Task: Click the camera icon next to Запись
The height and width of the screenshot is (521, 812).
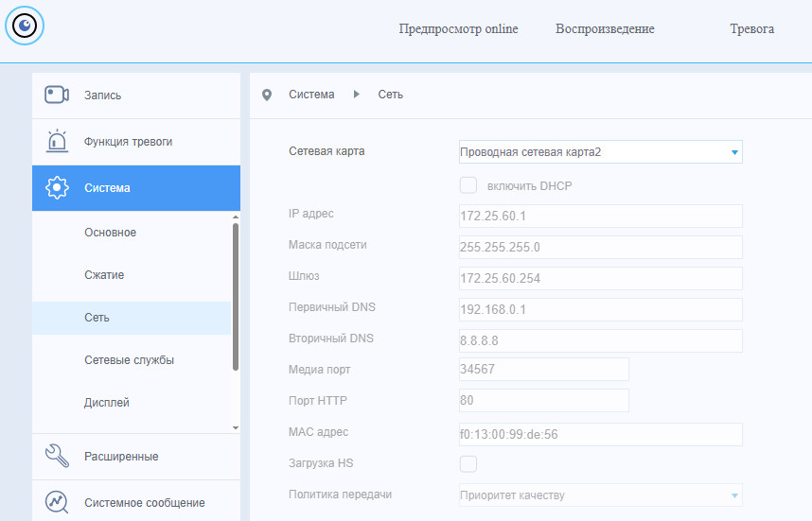Action: pyautogui.click(x=57, y=95)
